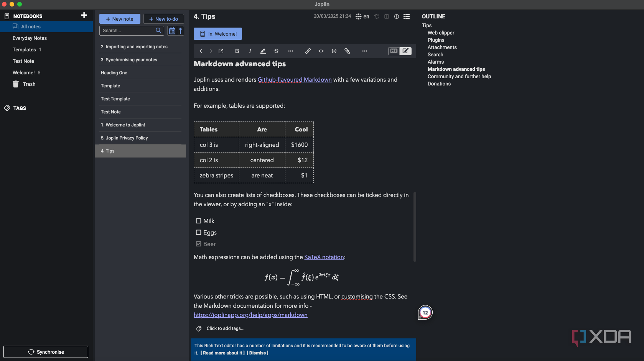
Task: Open the last toolbar overflow ellipsis menu
Action: click(x=365, y=51)
